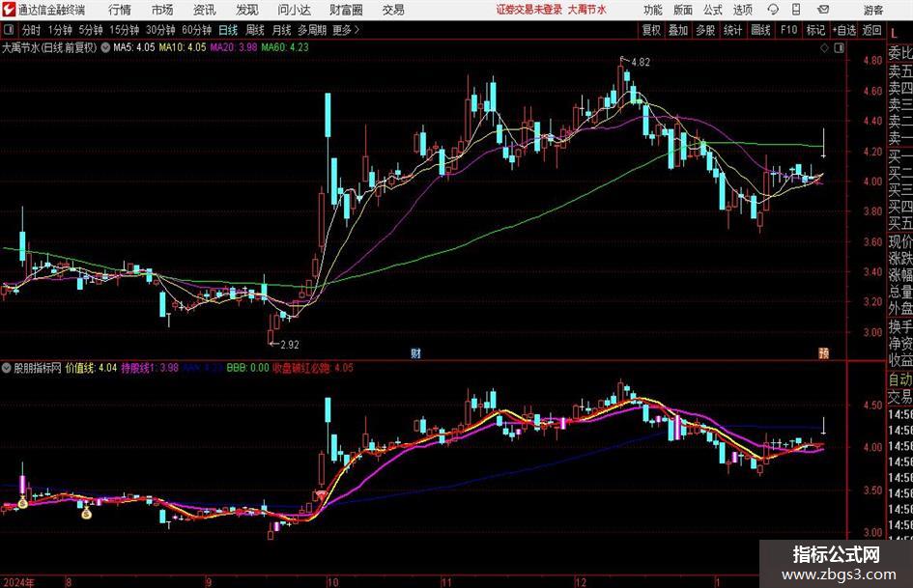Click the 持股线1: 3.98 indicator label
Viewport: 913px width, 588px height.
[150, 368]
